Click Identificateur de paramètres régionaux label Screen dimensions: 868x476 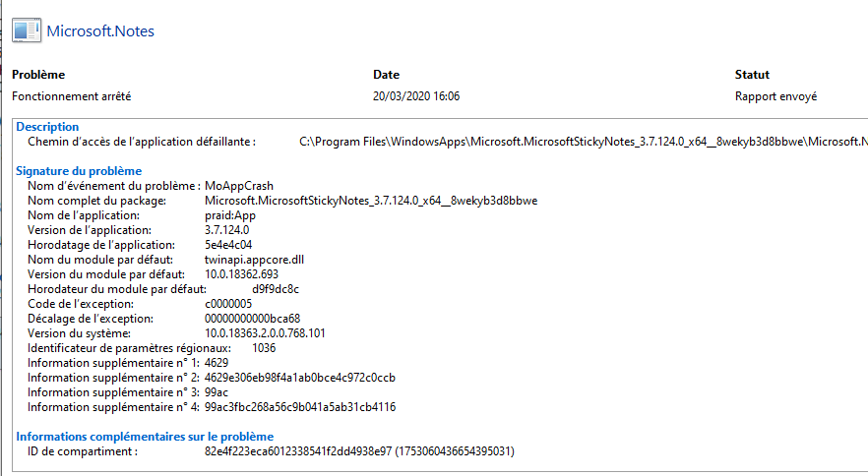(130, 348)
